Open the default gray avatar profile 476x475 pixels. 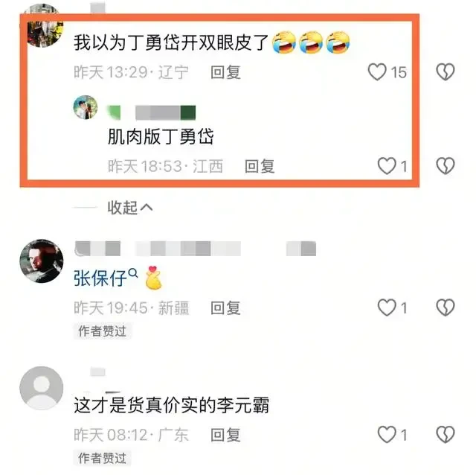click(42, 388)
